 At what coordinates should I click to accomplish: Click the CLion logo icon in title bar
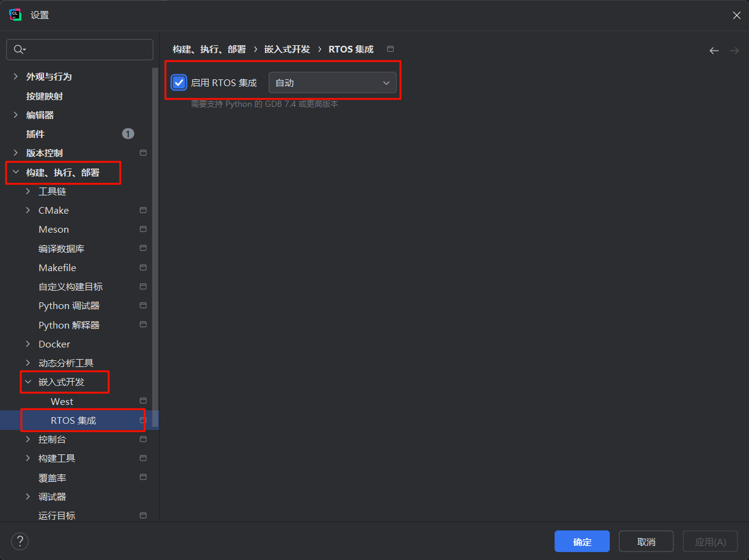[x=15, y=15]
